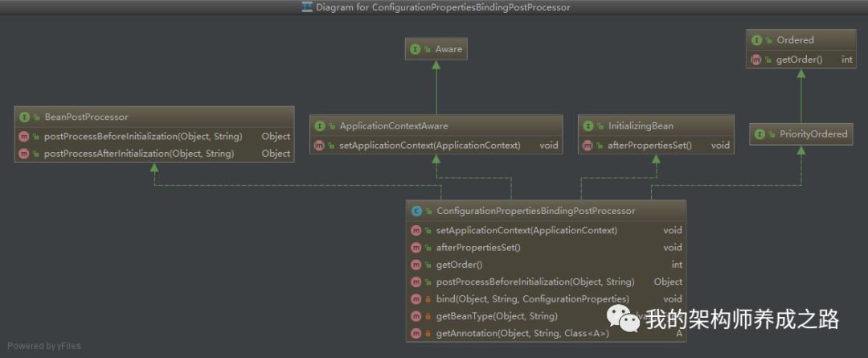Click int return type of Ordered getOrder()
The height and width of the screenshot is (358, 868).
(x=847, y=60)
